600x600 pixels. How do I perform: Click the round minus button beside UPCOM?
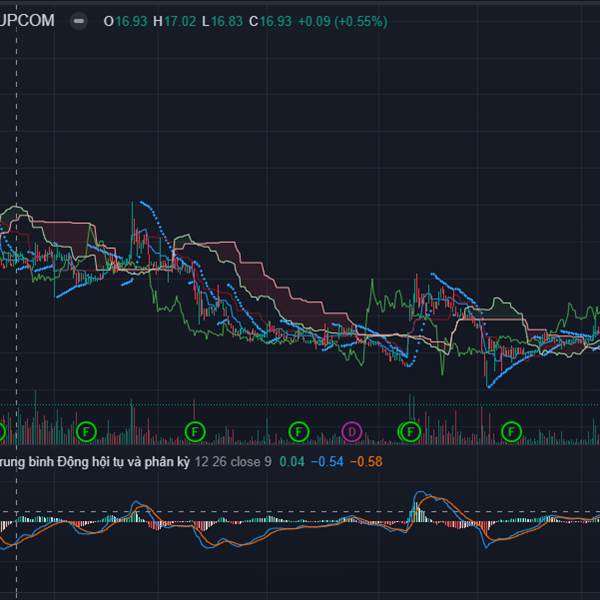pyautogui.click(x=79, y=21)
